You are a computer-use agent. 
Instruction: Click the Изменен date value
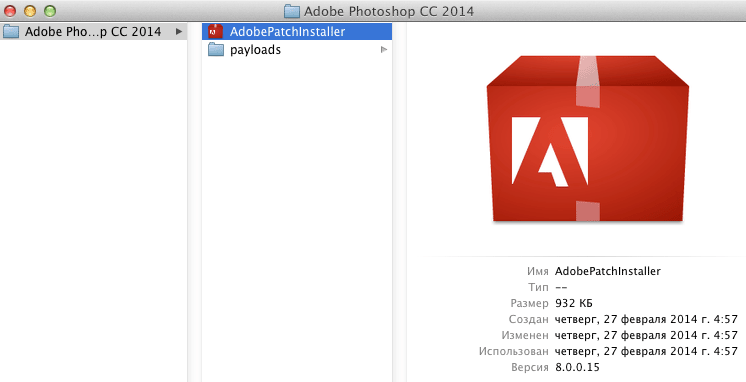pyautogui.click(x=646, y=335)
